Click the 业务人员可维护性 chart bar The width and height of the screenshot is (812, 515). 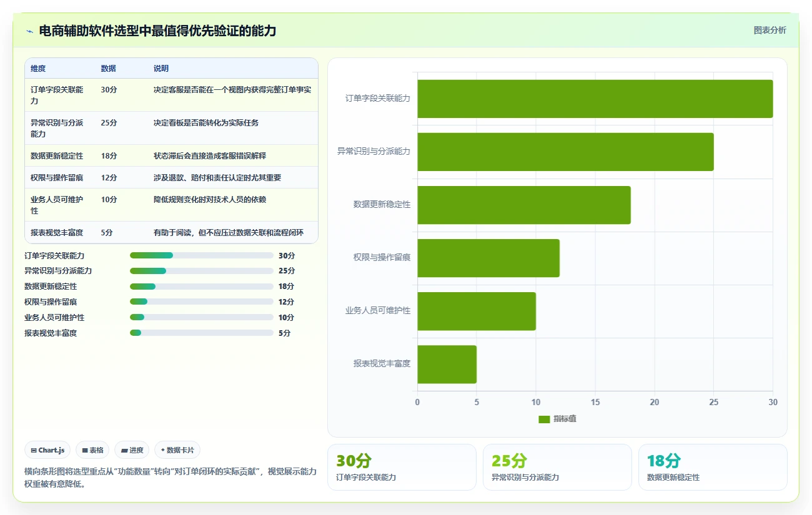click(x=477, y=311)
